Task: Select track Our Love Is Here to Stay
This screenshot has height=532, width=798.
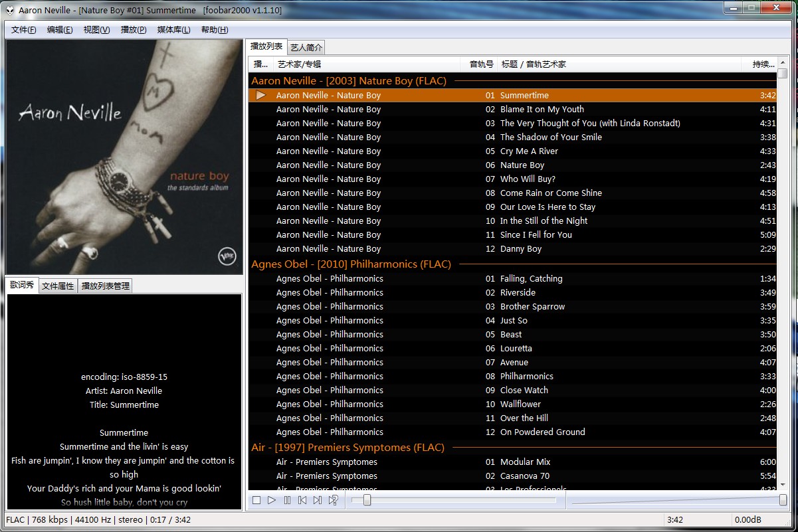Action: pos(513,207)
